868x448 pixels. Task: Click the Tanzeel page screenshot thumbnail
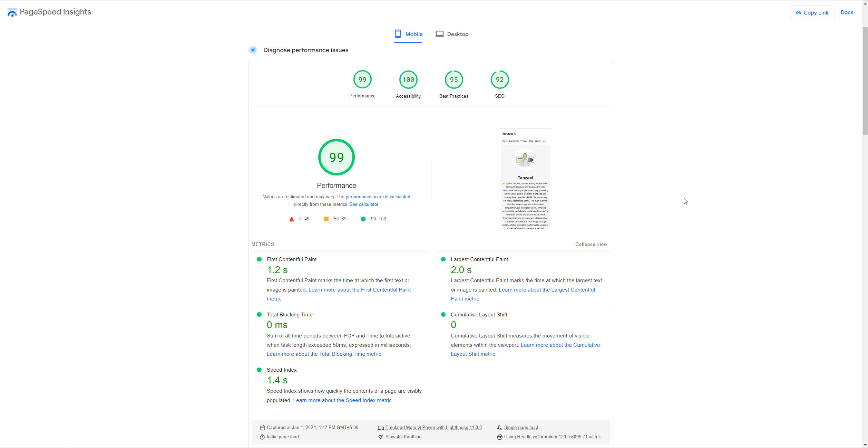525,180
